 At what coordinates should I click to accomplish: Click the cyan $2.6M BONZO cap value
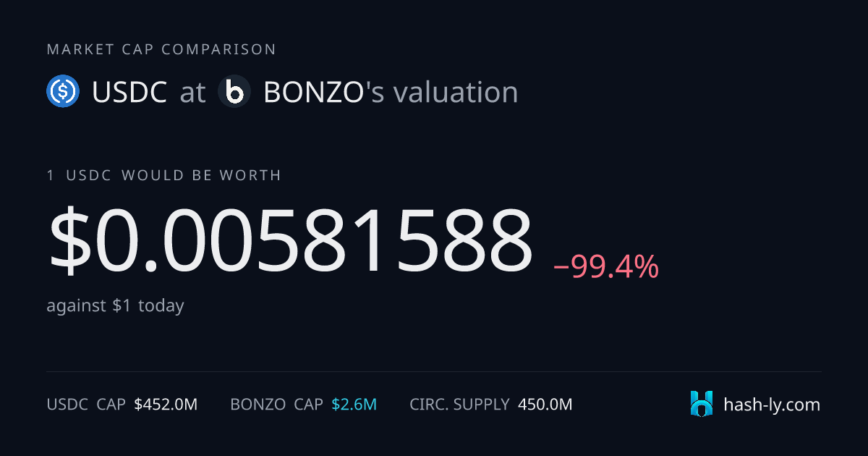tap(354, 405)
